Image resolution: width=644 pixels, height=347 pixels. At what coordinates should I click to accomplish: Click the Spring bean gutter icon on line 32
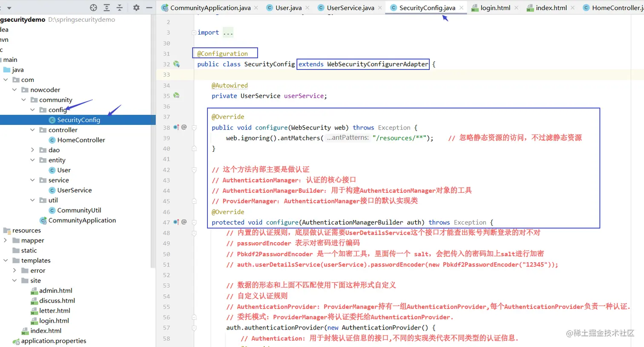click(176, 64)
